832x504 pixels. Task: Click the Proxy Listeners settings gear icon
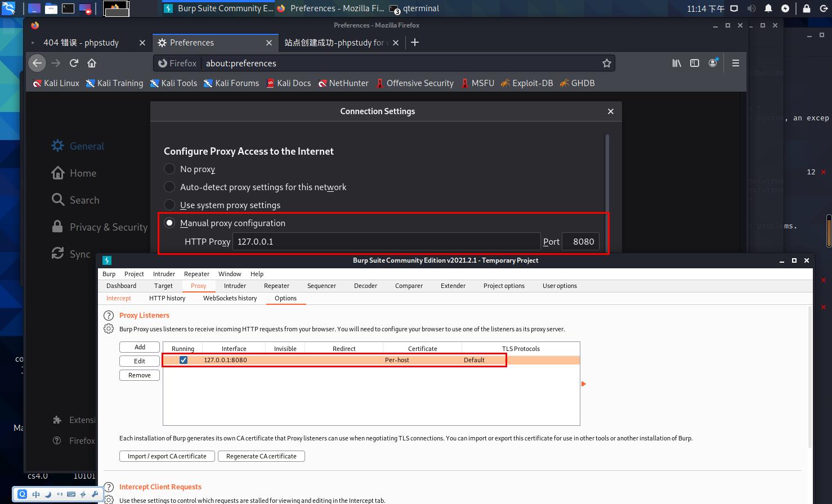[109, 328]
